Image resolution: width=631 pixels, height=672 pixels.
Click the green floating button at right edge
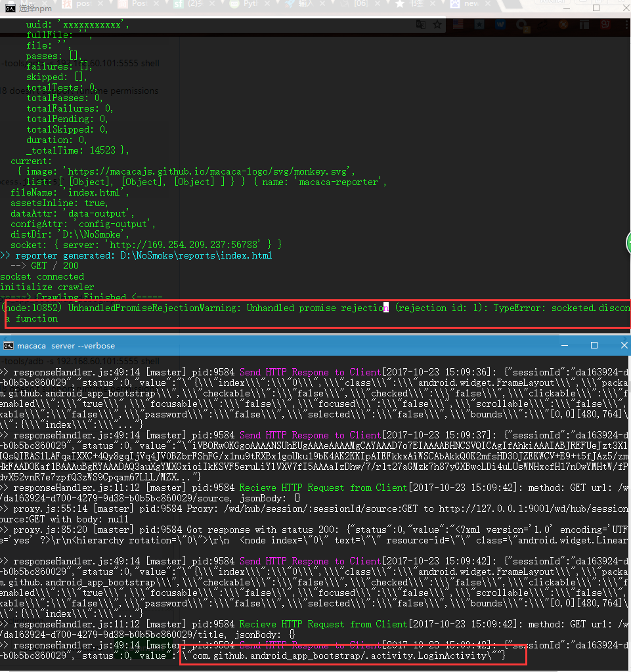pyautogui.click(x=628, y=243)
